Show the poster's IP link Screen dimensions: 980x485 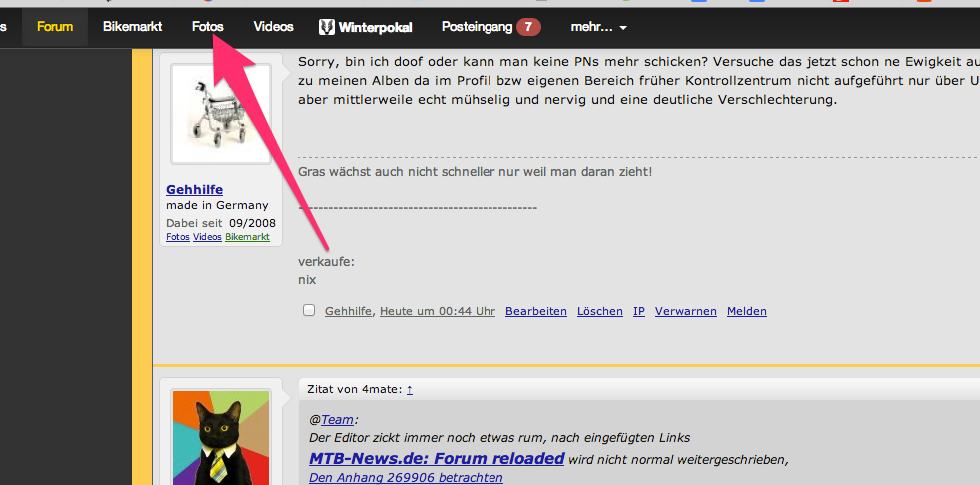pyautogui.click(x=638, y=311)
